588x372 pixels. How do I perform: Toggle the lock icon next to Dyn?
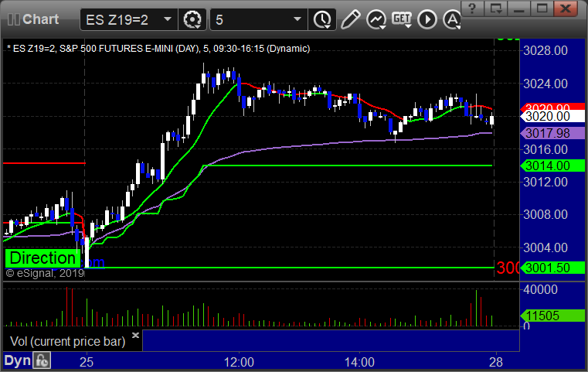42,360
